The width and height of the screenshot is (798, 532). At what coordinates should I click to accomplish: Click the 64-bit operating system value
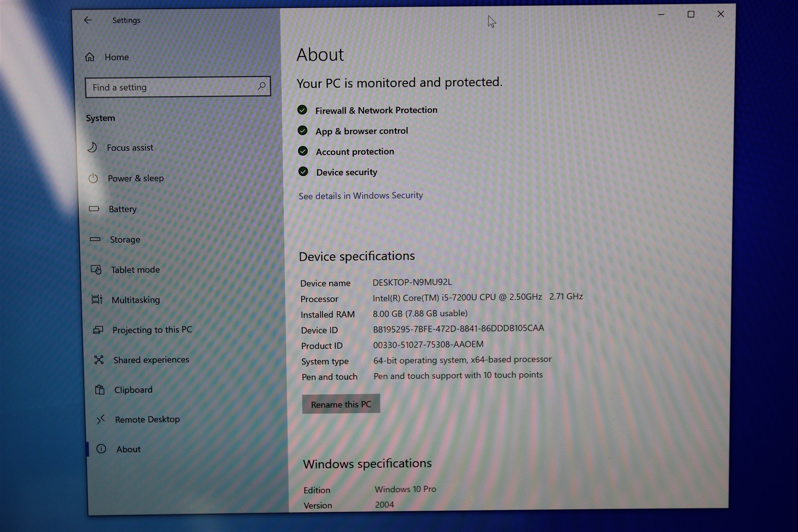point(463,359)
